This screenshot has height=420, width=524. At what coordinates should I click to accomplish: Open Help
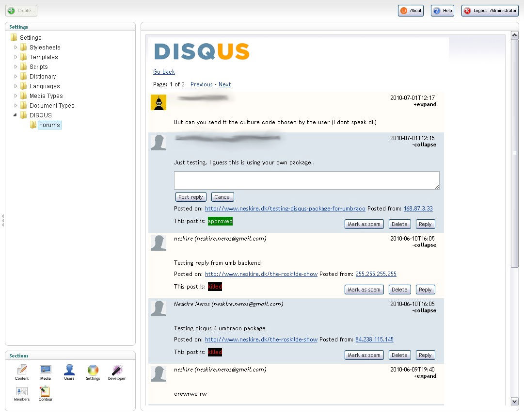point(443,10)
